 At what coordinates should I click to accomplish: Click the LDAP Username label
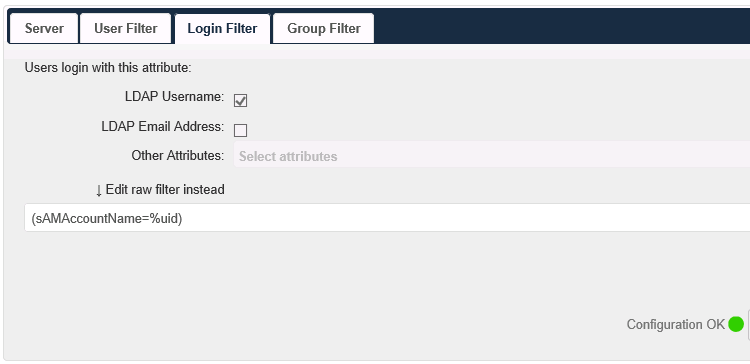[x=174, y=97]
